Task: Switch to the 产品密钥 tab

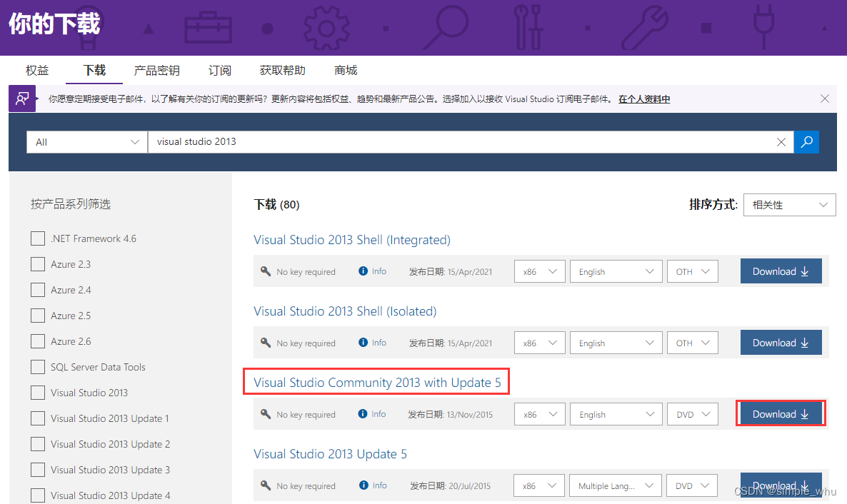Action: pyautogui.click(x=156, y=70)
